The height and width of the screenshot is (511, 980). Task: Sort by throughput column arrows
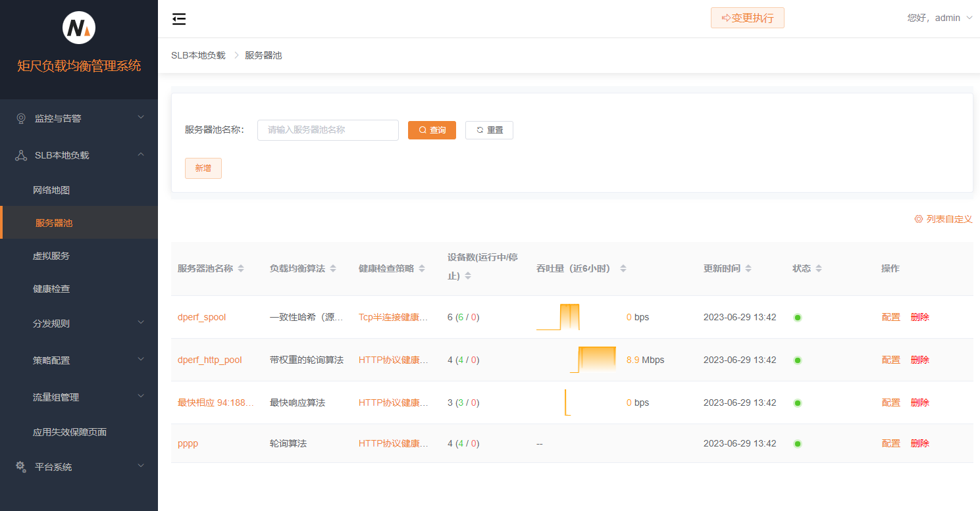coord(623,269)
